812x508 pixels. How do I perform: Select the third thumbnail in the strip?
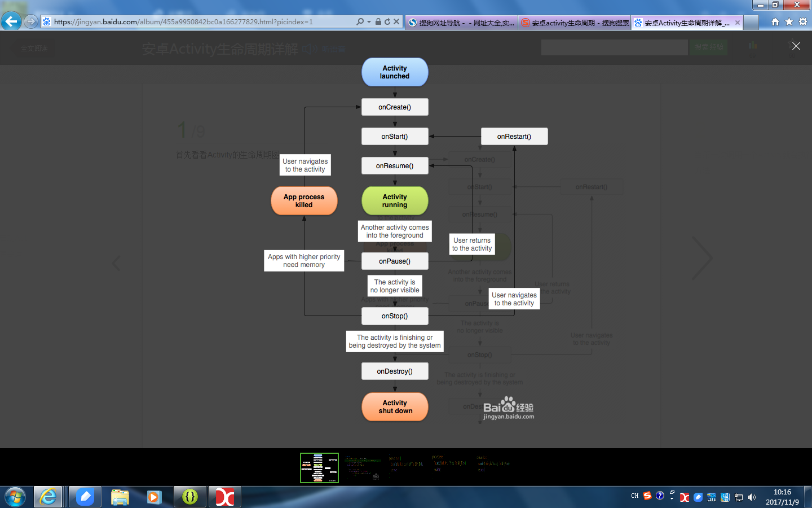pyautogui.click(x=407, y=468)
